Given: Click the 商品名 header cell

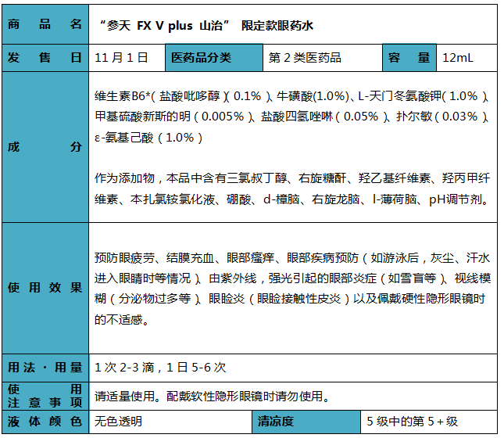Looking at the screenshot, I should pyautogui.click(x=45, y=24).
